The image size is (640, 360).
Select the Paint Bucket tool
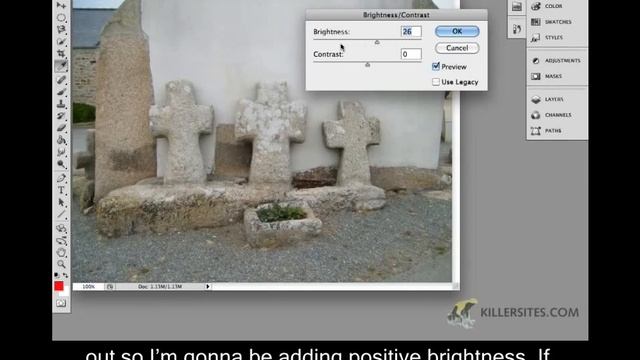click(x=61, y=140)
